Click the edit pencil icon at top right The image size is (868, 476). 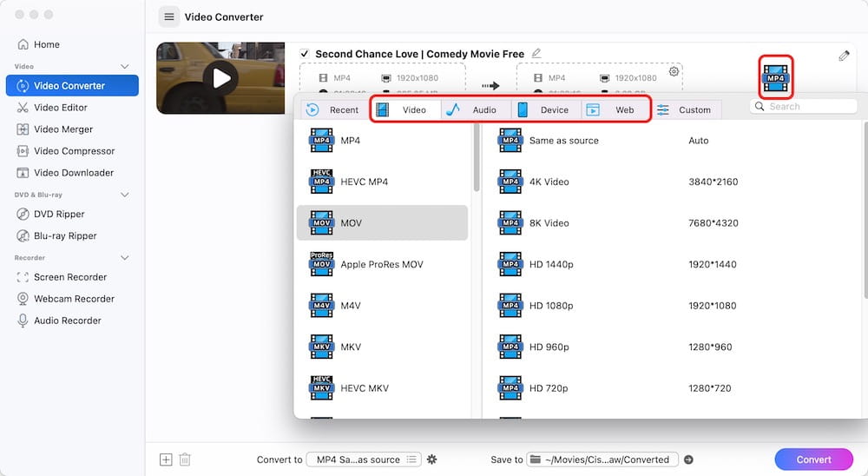click(844, 56)
